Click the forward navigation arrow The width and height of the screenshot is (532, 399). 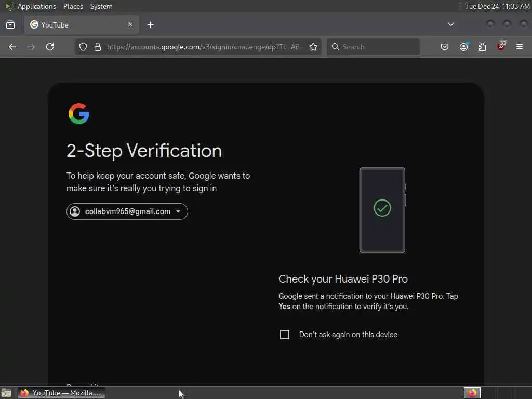(31, 47)
